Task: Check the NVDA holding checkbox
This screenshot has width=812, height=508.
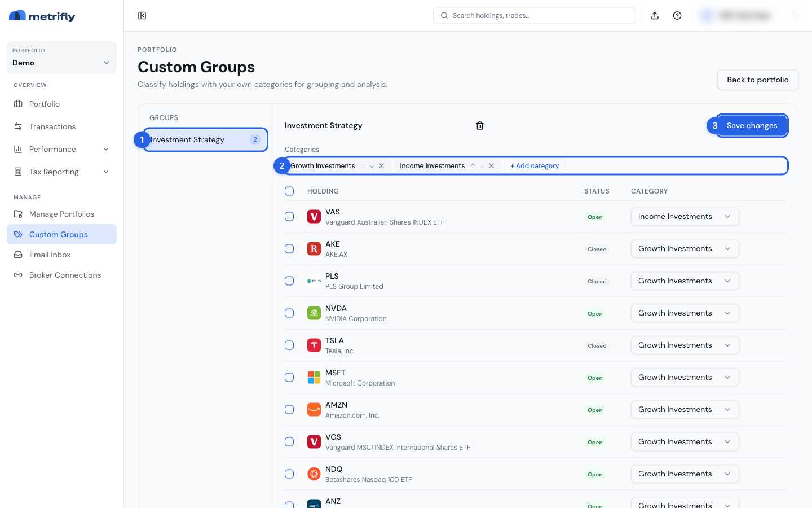Action: [x=289, y=313]
